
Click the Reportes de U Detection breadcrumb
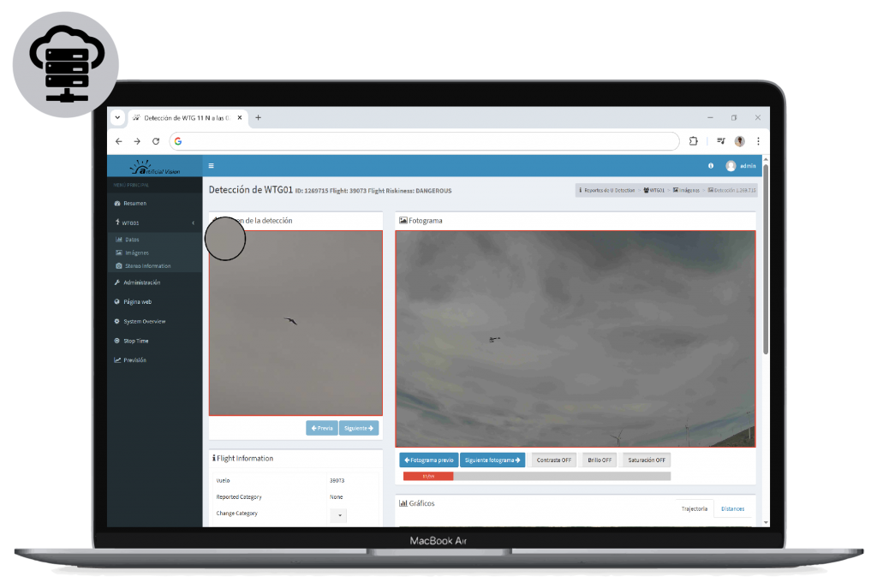(x=607, y=190)
